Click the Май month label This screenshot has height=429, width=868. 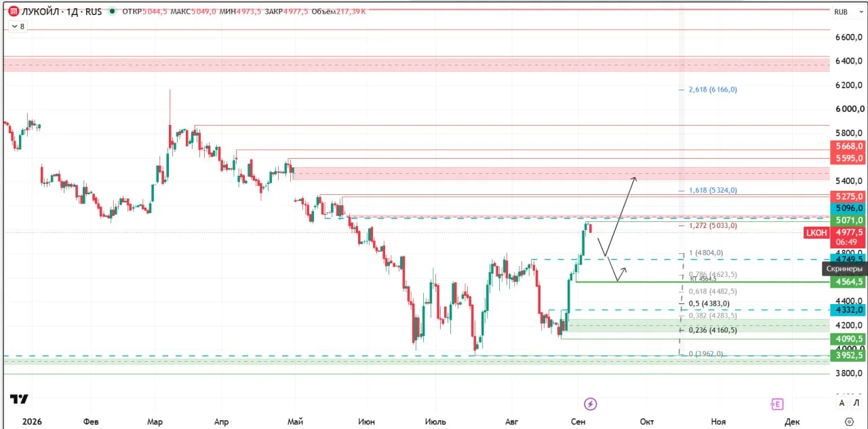point(295,422)
